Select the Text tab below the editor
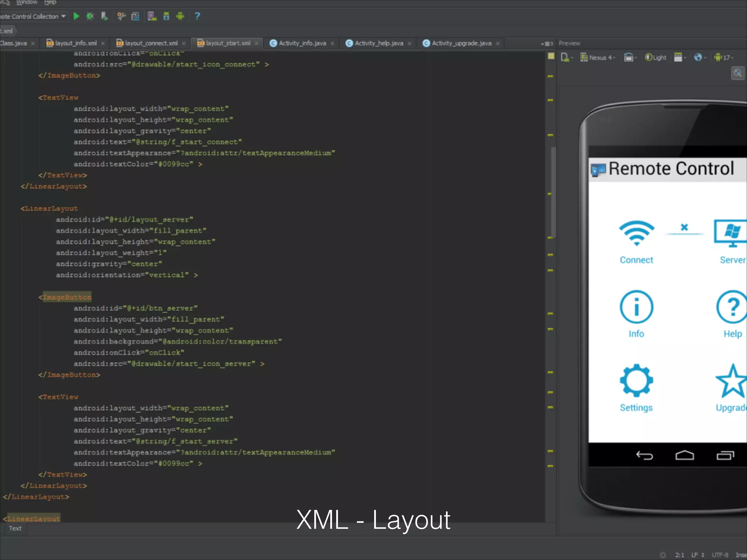This screenshot has height=560, width=747. (x=15, y=528)
